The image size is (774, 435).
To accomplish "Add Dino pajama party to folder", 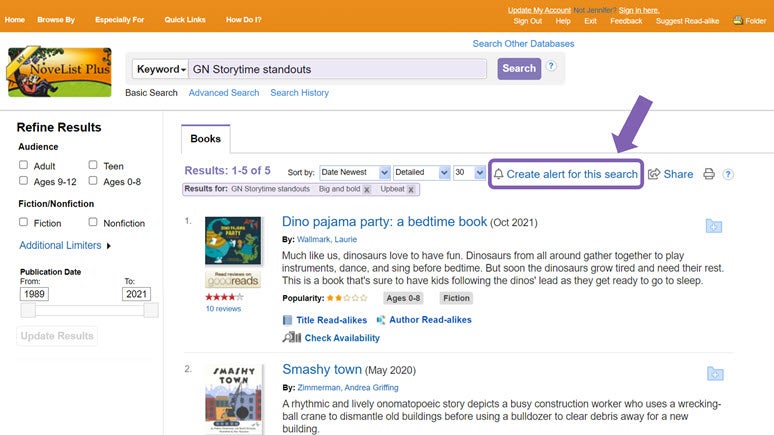I will tap(714, 226).
